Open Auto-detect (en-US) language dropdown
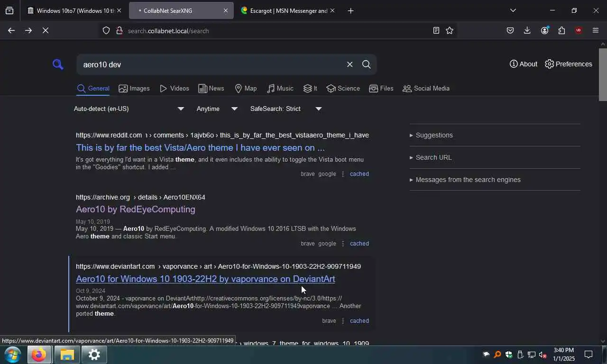 click(129, 109)
